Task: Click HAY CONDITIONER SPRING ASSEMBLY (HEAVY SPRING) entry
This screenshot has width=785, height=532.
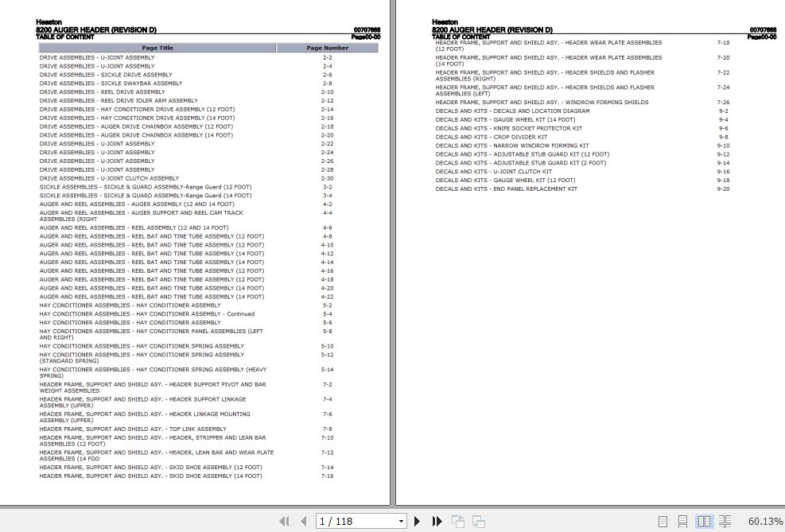Action: (154, 372)
